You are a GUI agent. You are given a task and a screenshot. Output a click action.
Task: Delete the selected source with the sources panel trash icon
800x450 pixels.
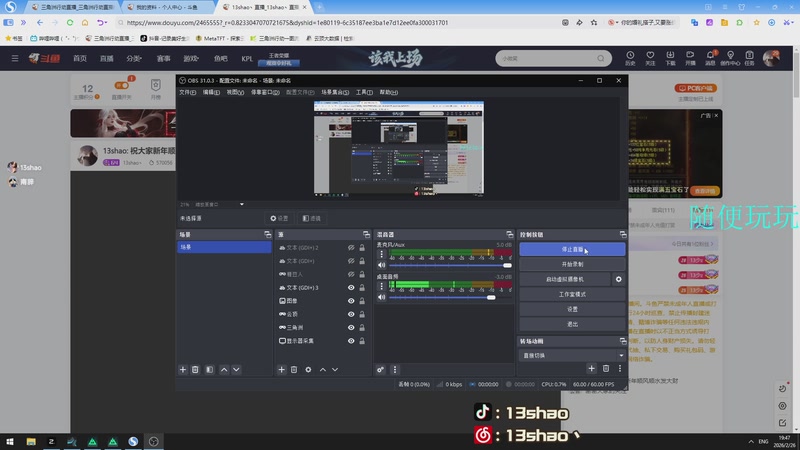[294, 369]
